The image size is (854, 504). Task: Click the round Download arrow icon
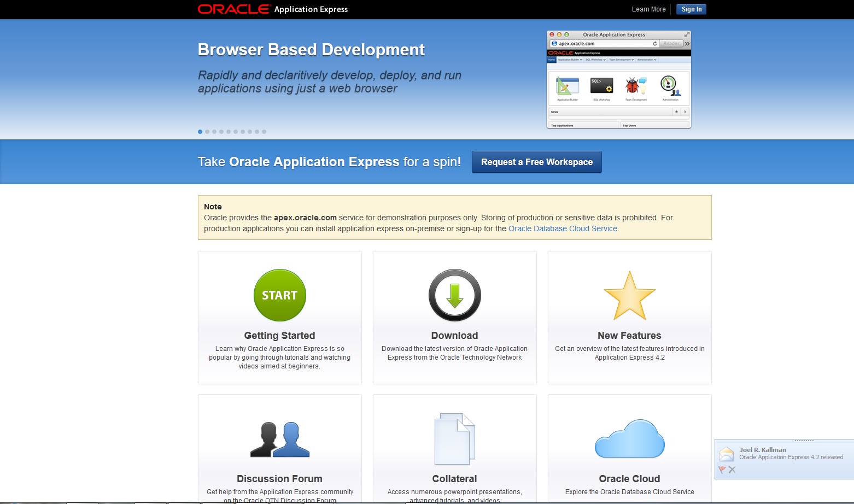click(455, 295)
